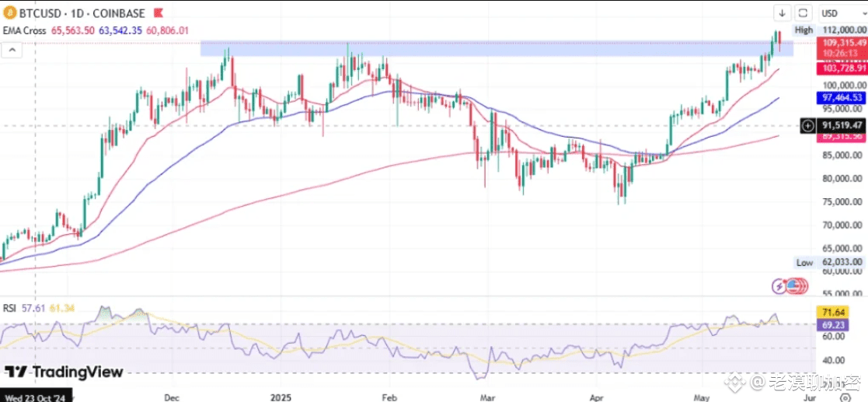Click the TradingView logo
Viewport: 868px width, 402px height.
pyautogui.click(x=64, y=372)
